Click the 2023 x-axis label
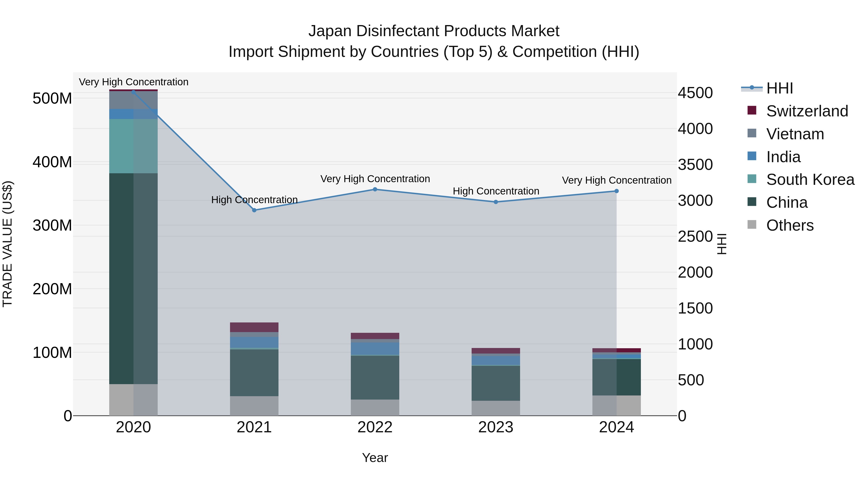The height and width of the screenshot is (488, 868). 496,427
